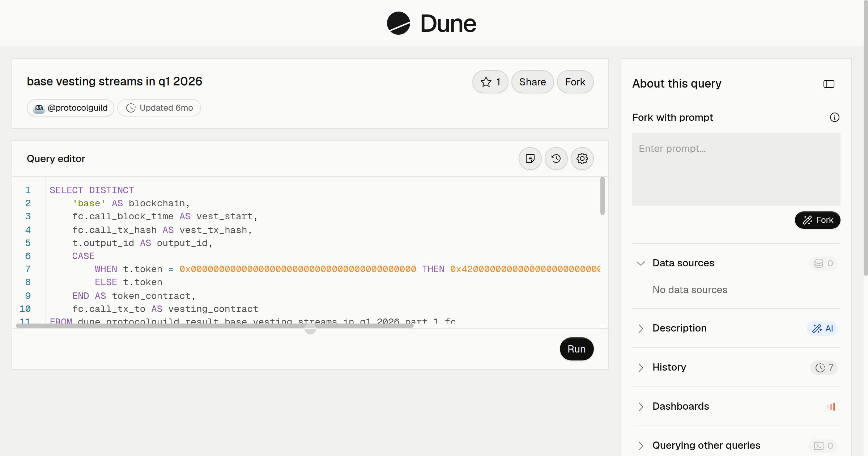Open the query notes icon in the editor
Image resolution: width=868 pixels, height=456 pixels.
[x=530, y=159]
